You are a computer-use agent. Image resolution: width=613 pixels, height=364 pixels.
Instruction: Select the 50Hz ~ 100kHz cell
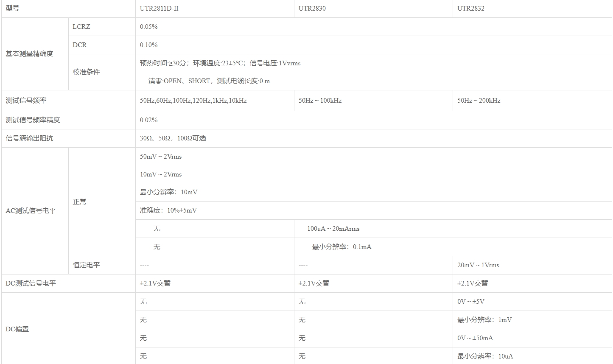373,101
